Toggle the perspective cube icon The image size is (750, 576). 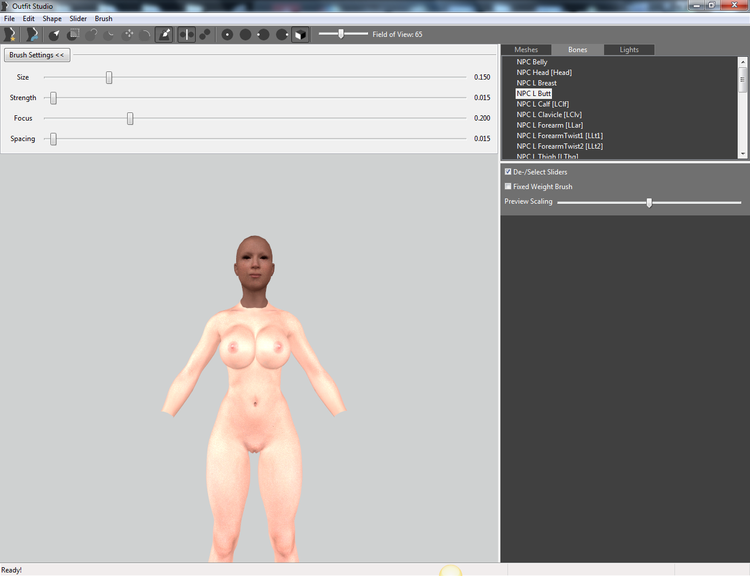click(300, 34)
